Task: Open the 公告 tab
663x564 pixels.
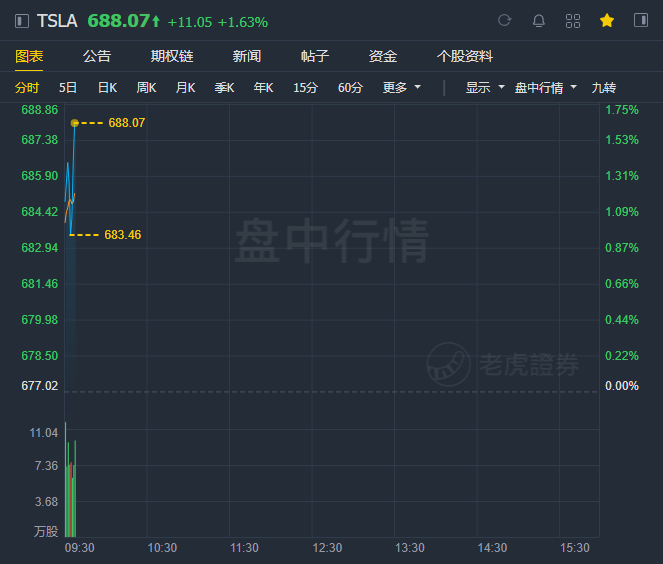Action: coord(97,56)
